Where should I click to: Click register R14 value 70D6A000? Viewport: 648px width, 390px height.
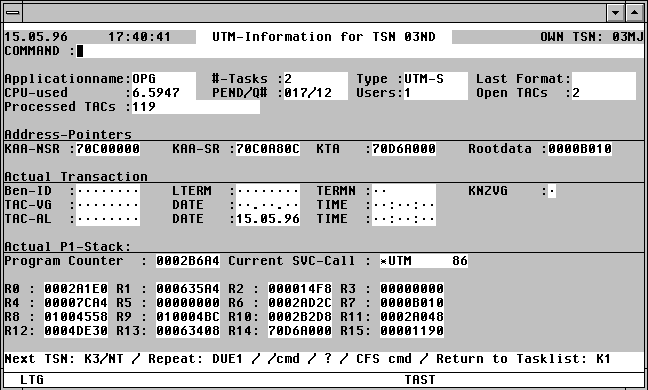[300, 331]
